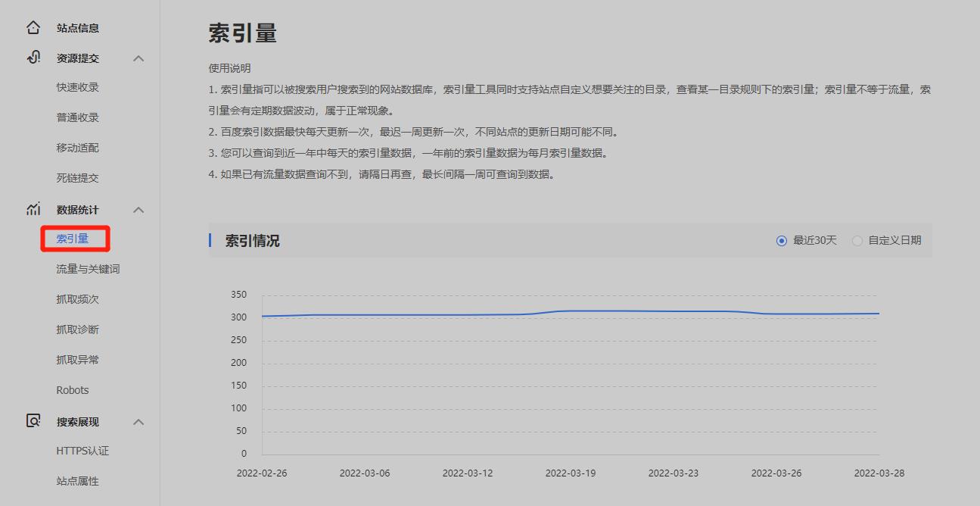Viewport: 980px width, 506px height.
Task: Open 死链提交 in the sidebar
Action: [77, 178]
